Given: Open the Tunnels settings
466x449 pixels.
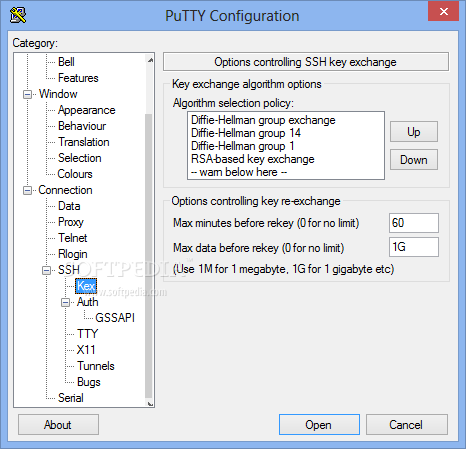Looking at the screenshot, I should [96, 366].
